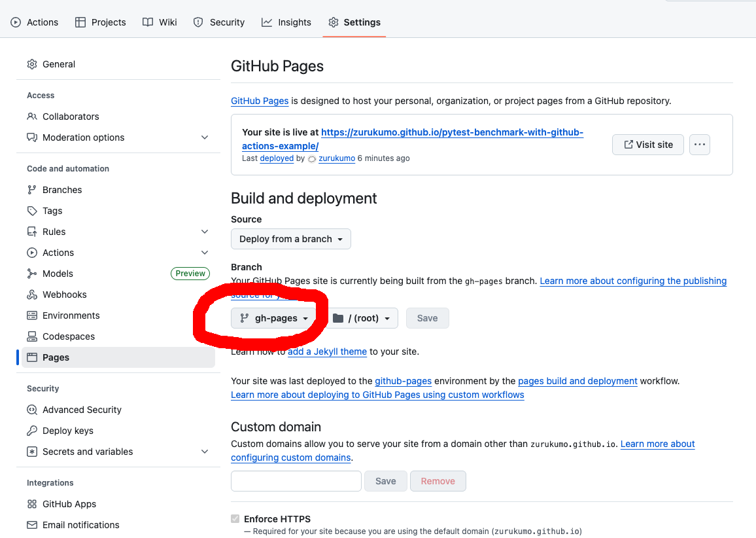Click the Models icon in sidebar
This screenshot has width=756, height=538.
click(x=32, y=274)
